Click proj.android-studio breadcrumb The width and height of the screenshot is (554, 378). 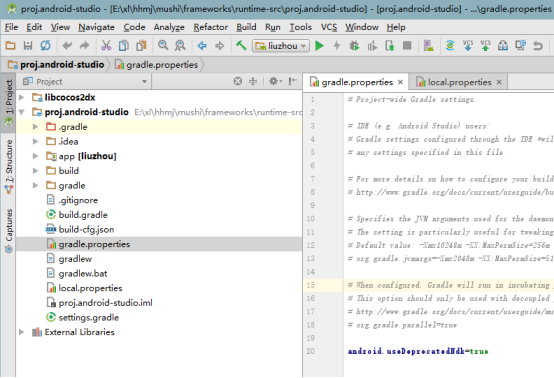57,65
